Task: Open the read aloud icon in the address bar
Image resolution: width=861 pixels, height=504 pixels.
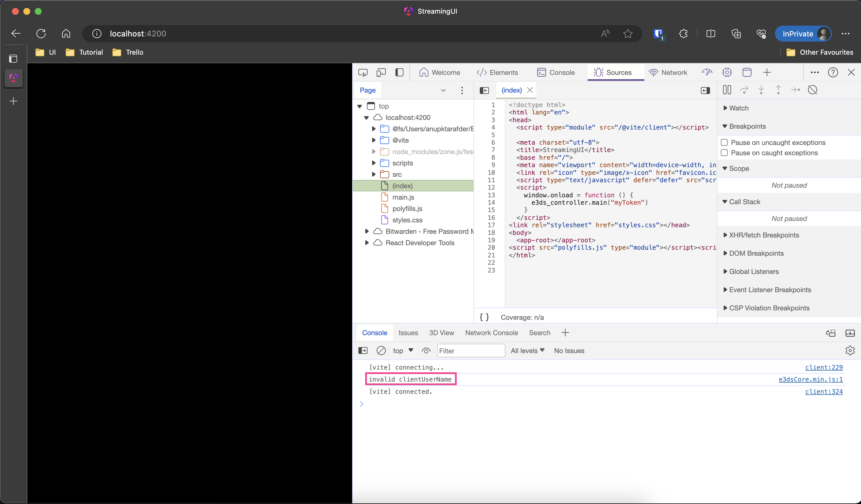Action: click(605, 34)
